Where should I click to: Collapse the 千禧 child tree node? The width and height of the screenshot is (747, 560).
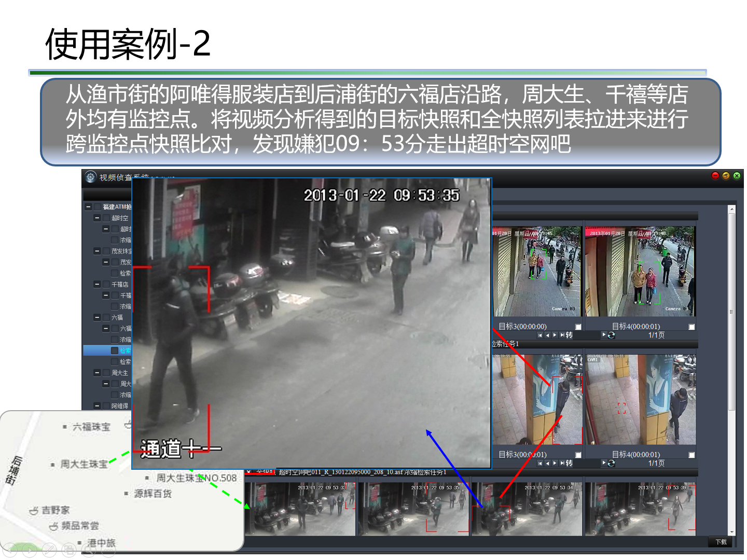coord(106,296)
